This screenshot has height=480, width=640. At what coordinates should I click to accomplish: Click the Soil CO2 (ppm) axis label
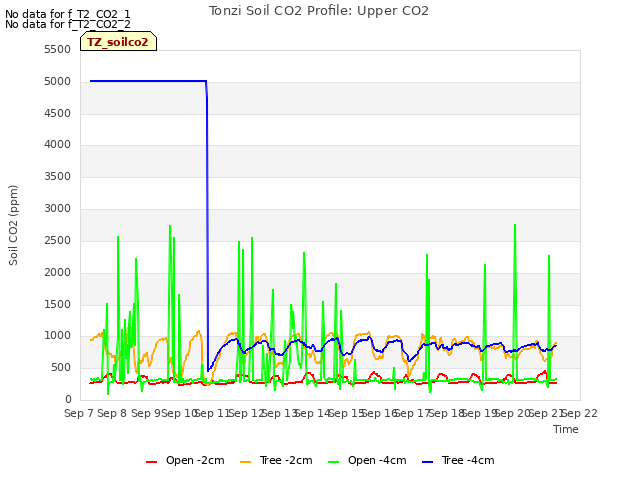click(x=13, y=225)
